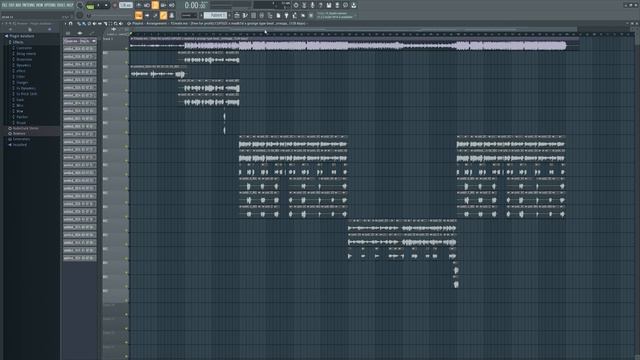640x360 pixels.
Task: Click the tempo display
Action: coord(126,5)
